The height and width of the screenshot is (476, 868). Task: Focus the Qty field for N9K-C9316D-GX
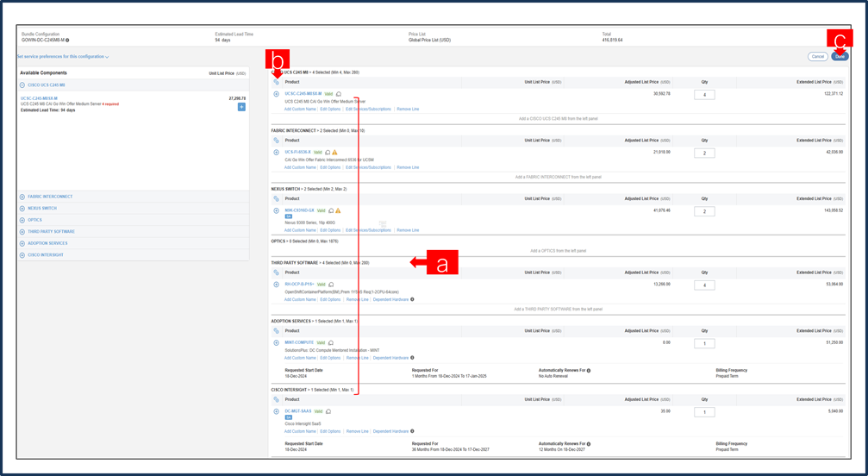click(x=704, y=211)
